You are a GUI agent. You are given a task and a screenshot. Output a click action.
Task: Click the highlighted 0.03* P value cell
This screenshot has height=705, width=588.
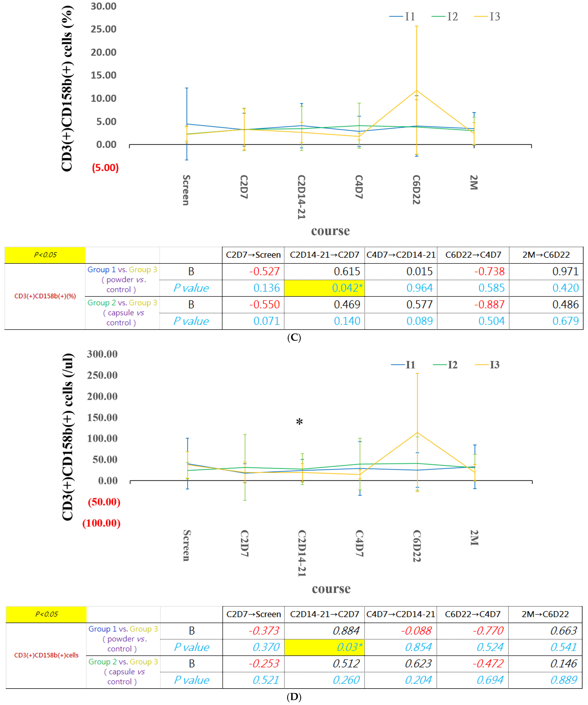tap(324, 647)
